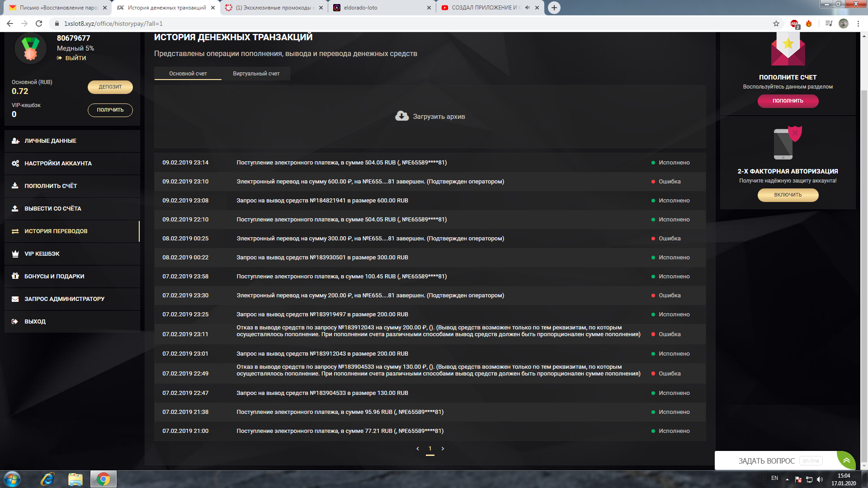The width and height of the screenshot is (868, 488).
Task: Enable two-factor auth via ВКЛЮЧИТЬ
Action: [788, 195]
